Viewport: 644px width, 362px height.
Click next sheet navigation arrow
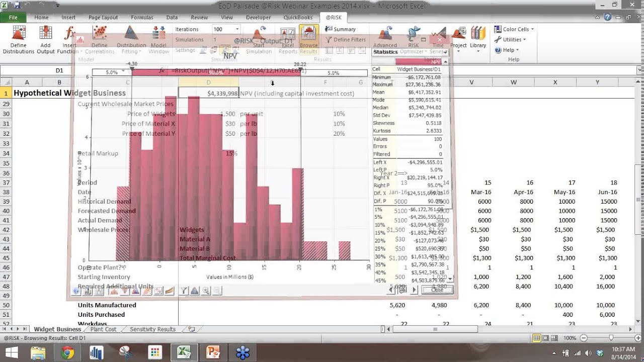coord(18,329)
